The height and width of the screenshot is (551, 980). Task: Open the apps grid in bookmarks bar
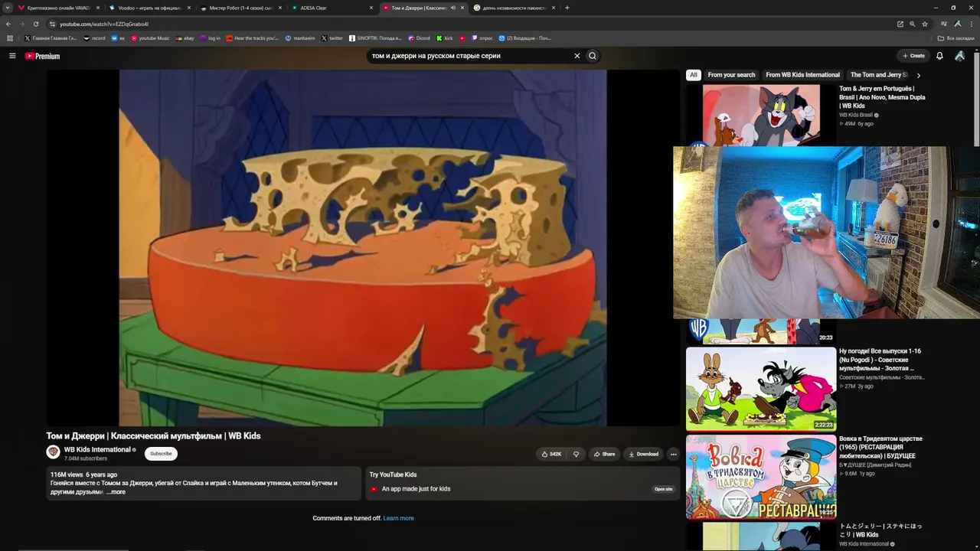pos(10,38)
